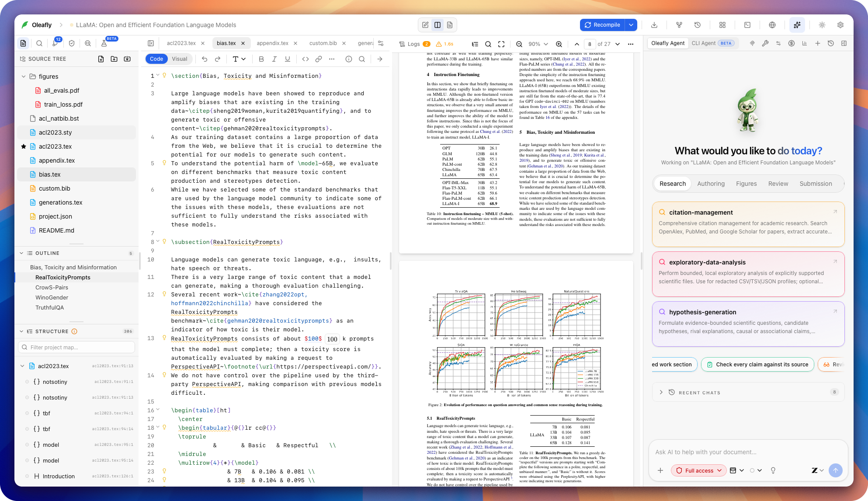This screenshot has height=501, width=868.
Task: Collapse the left sidebar using the editor panel icon
Action: point(151,43)
